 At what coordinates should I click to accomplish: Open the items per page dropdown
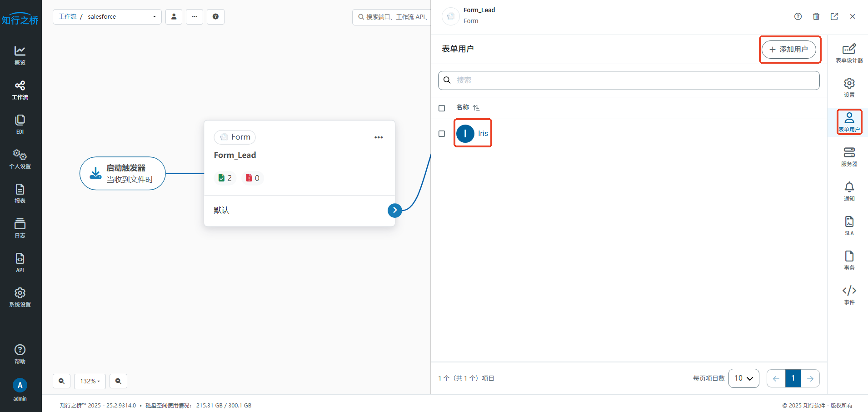point(743,378)
